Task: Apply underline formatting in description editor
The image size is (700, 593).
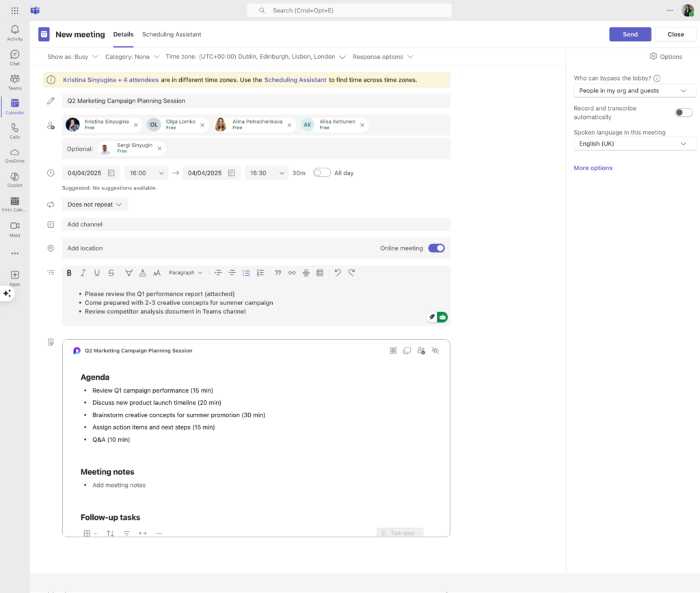Action: point(97,273)
